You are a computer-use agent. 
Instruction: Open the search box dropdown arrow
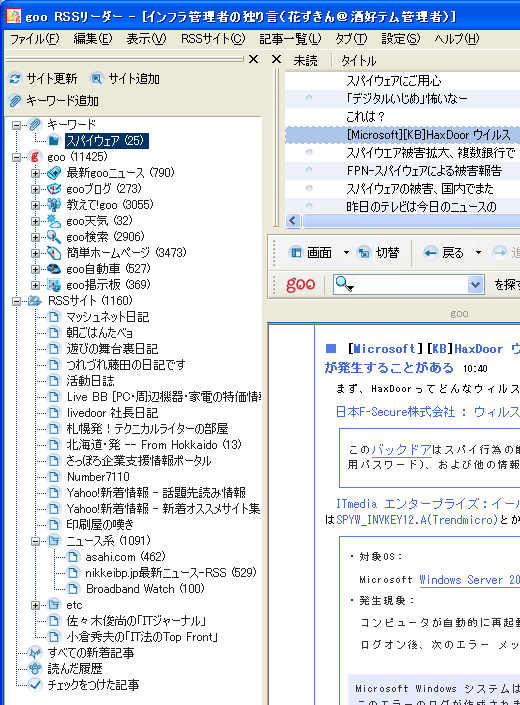click(475, 284)
